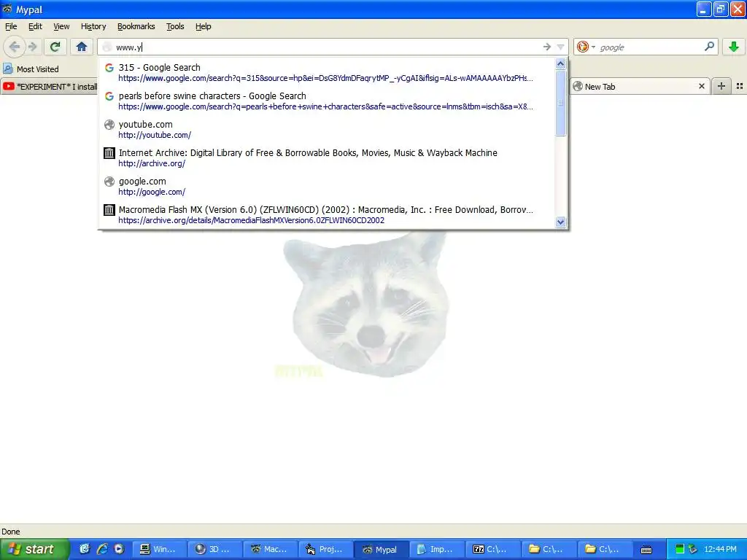The width and height of the screenshot is (747, 560).
Task: Click the green system tray icon
Action: [x=680, y=549]
